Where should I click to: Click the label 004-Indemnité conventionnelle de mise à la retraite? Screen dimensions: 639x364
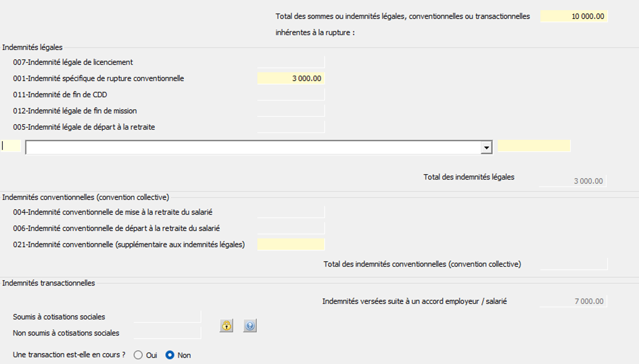[x=112, y=212]
